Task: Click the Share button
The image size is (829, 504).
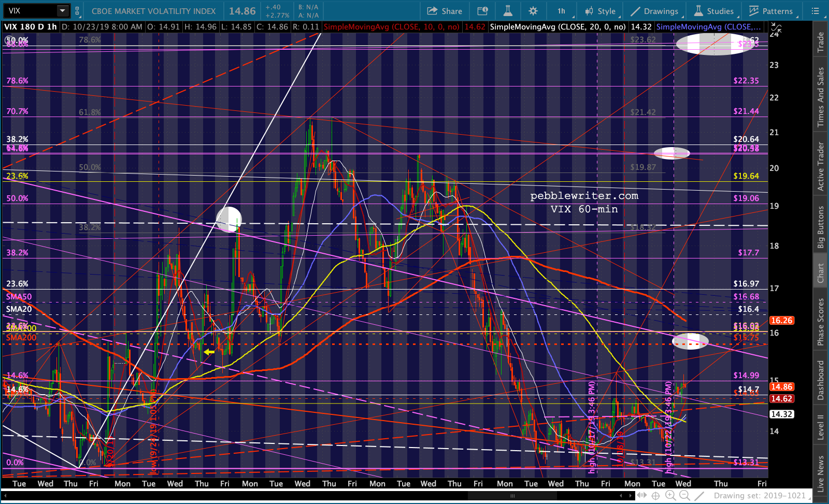Action: click(x=445, y=11)
